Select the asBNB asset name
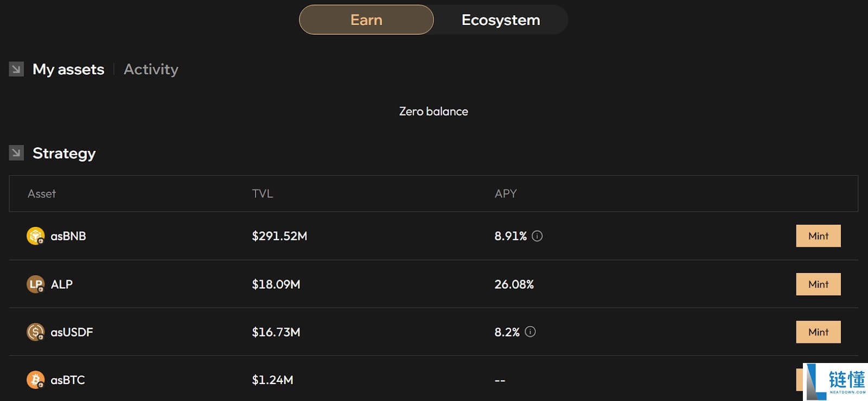This screenshot has height=401, width=868. pyautogui.click(x=68, y=236)
